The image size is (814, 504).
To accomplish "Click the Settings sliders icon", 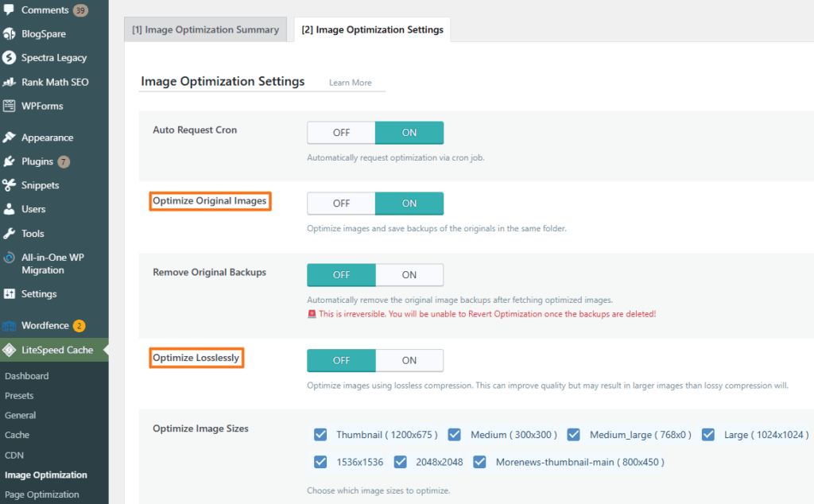I will tap(9, 294).
